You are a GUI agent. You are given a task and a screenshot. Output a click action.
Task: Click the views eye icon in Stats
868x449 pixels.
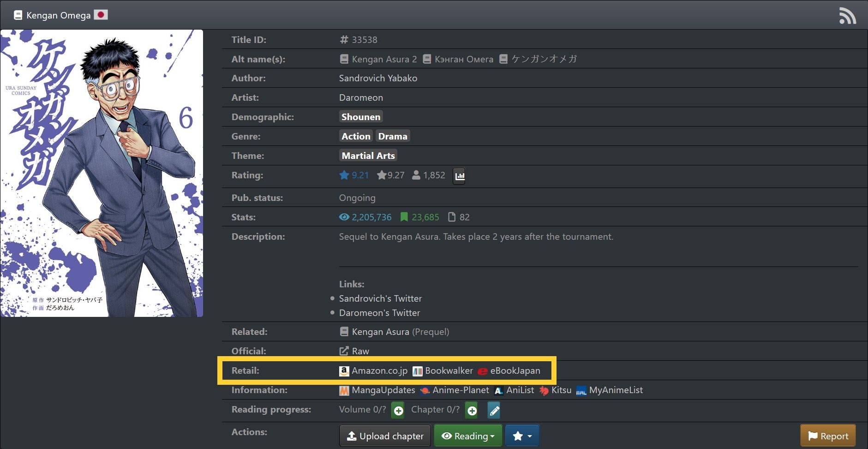pos(344,217)
